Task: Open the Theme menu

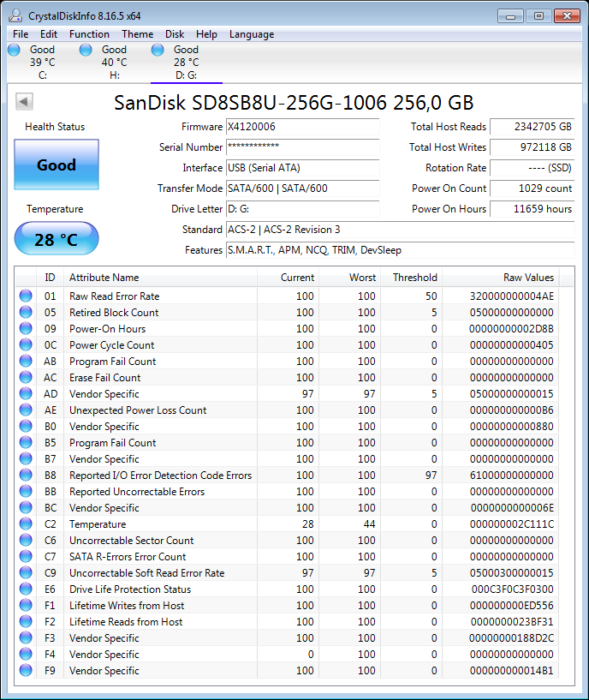Action: (137, 34)
